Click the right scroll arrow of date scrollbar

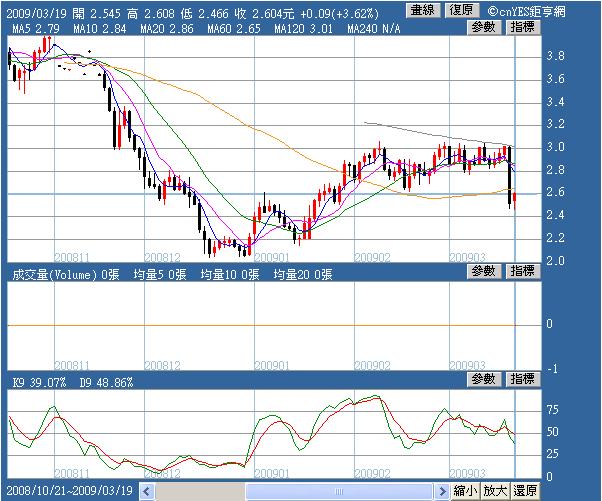point(442,491)
